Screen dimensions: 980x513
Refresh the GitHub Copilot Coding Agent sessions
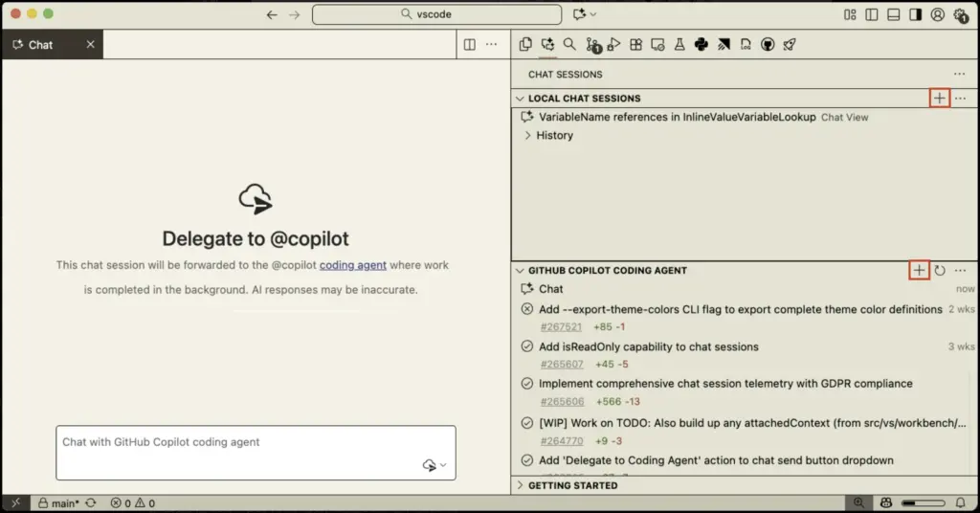pyautogui.click(x=940, y=271)
